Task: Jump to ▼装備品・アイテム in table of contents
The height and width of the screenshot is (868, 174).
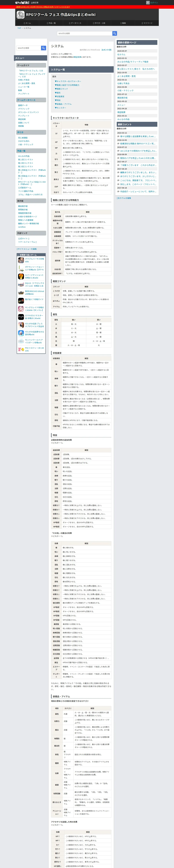Action: [63, 104]
